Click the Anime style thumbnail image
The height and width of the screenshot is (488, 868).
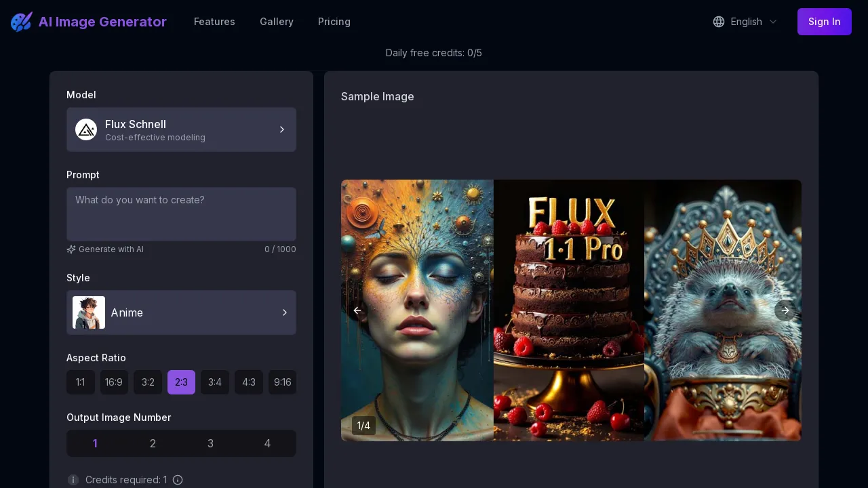pos(89,312)
